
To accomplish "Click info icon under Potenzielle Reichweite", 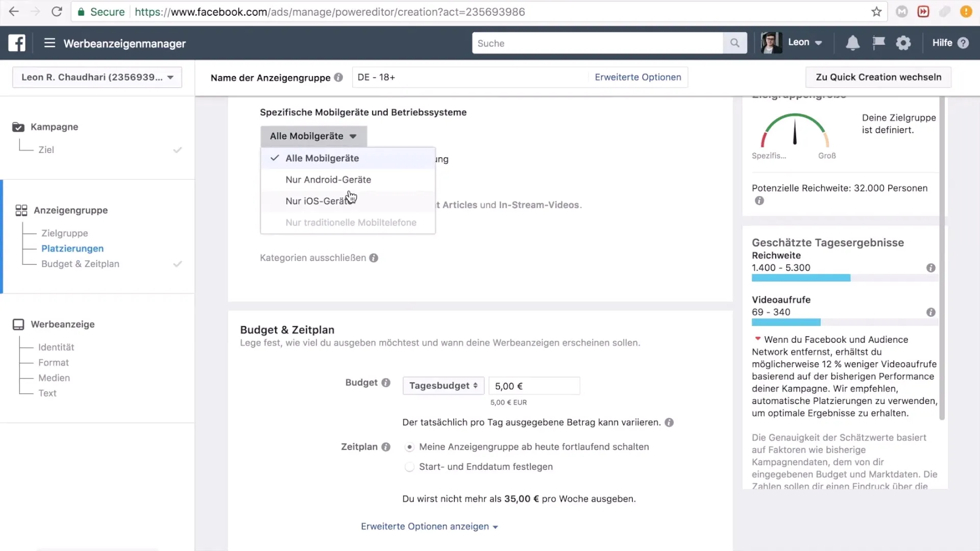I will (x=759, y=201).
